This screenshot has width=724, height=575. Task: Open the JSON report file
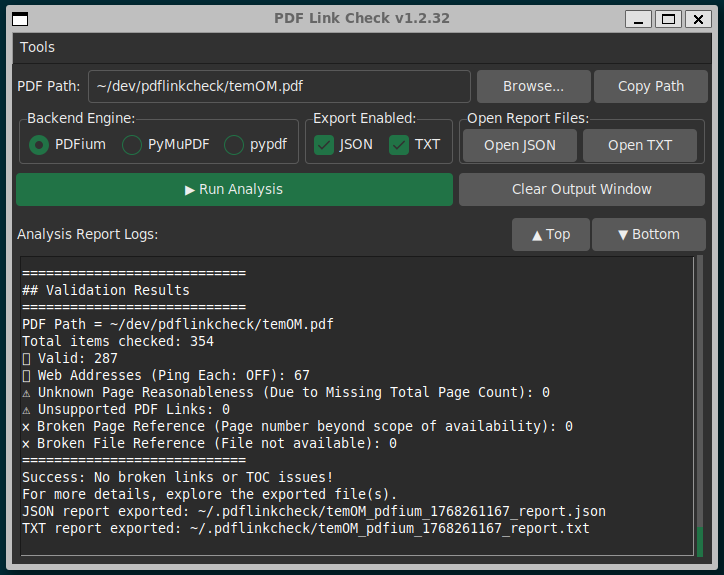point(519,145)
